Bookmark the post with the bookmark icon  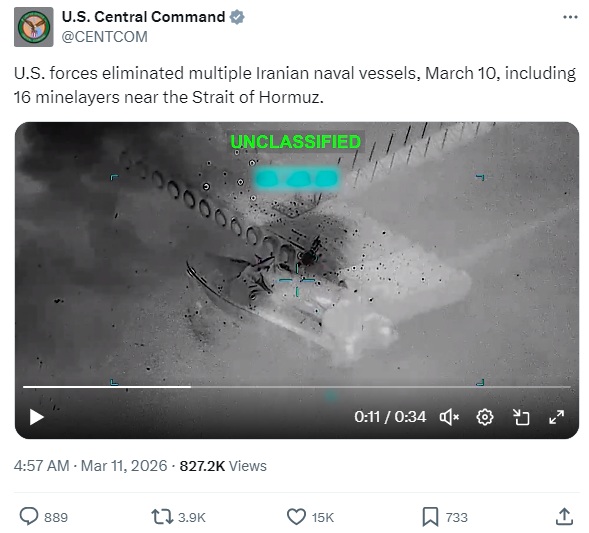click(x=430, y=517)
